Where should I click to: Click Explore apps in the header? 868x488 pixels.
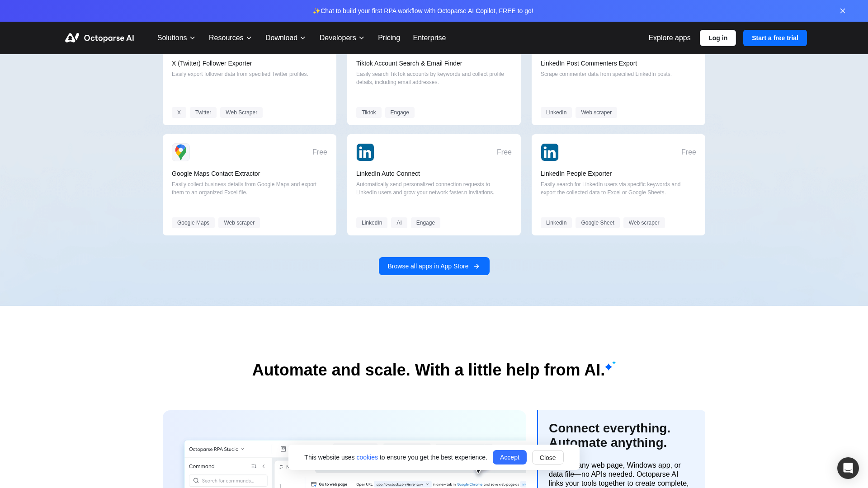click(x=669, y=38)
